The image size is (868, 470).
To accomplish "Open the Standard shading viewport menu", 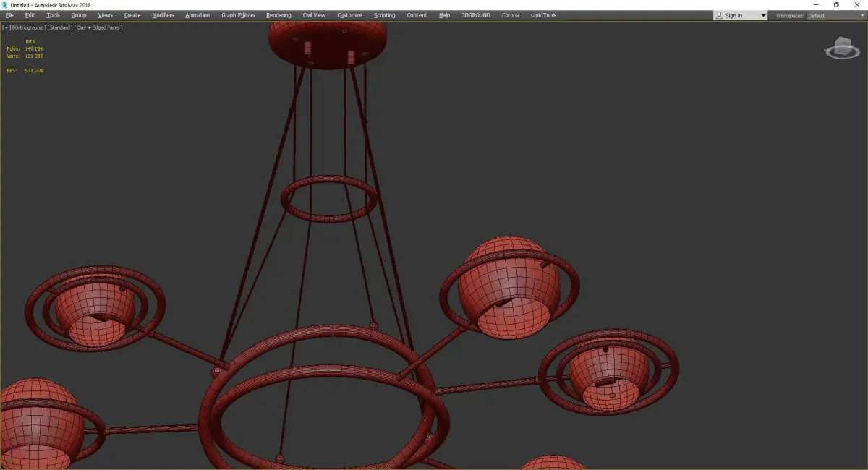I will pyautogui.click(x=60, y=27).
